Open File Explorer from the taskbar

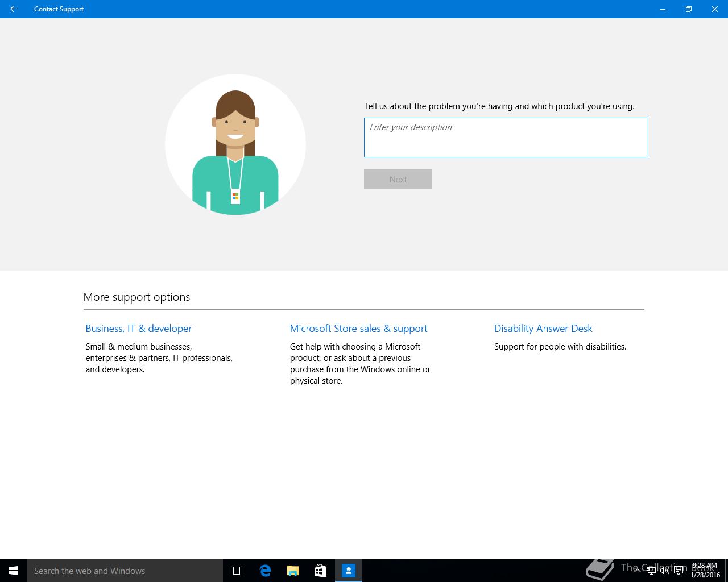tap(292, 571)
